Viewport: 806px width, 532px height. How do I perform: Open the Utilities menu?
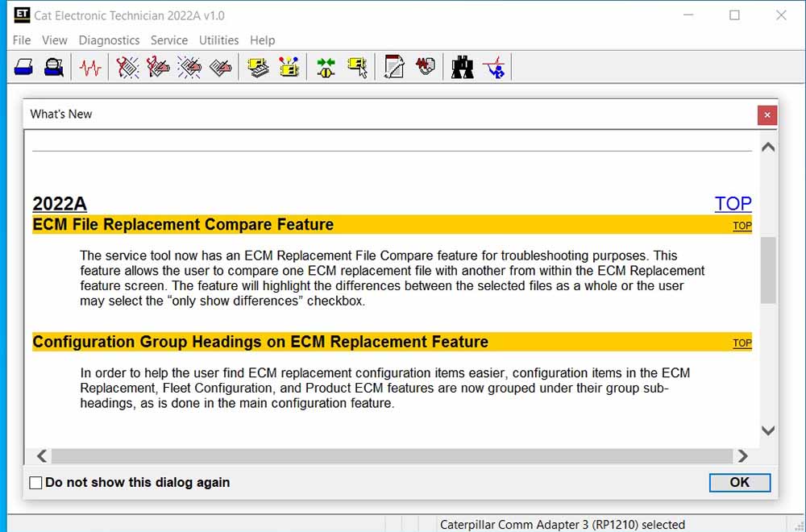pyautogui.click(x=219, y=40)
